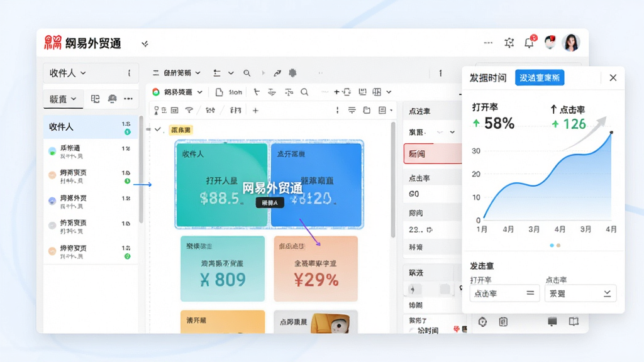Click the strikethrough format icon
The image size is (644, 362).
point(272,92)
